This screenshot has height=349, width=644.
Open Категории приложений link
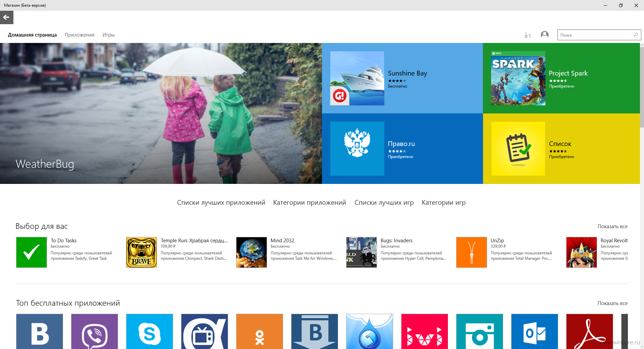tap(309, 202)
